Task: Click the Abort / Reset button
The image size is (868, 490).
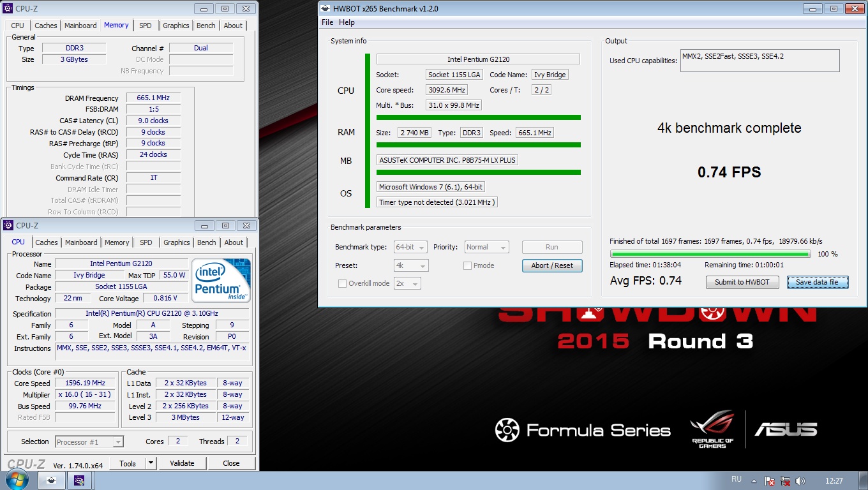Action: click(552, 265)
